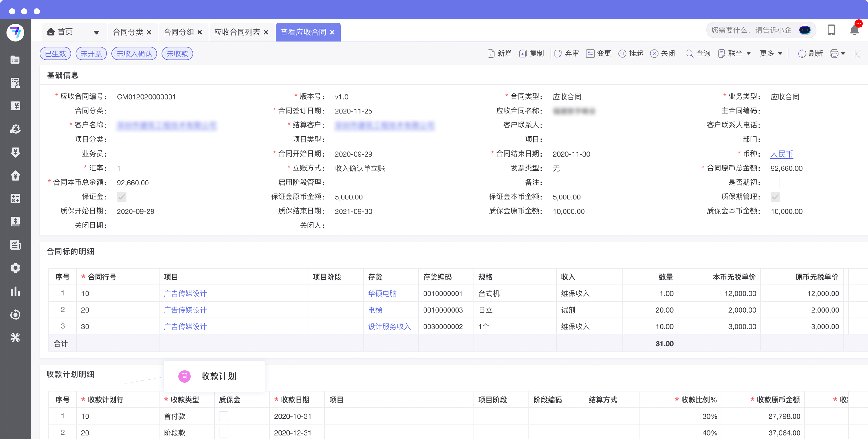This screenshot has width=868, height=439.
Task: Open the mobile device icon
Action: click(831, 30)
